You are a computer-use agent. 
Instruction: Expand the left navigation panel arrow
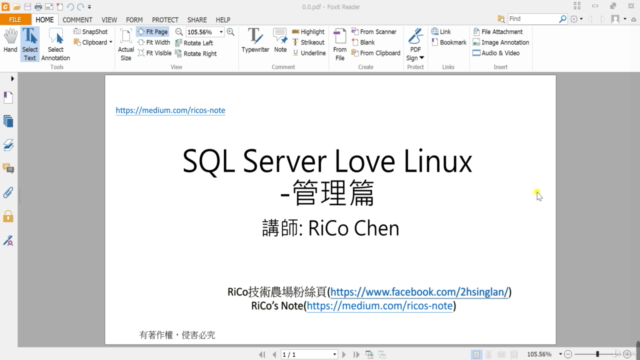[x=12, y=78]
